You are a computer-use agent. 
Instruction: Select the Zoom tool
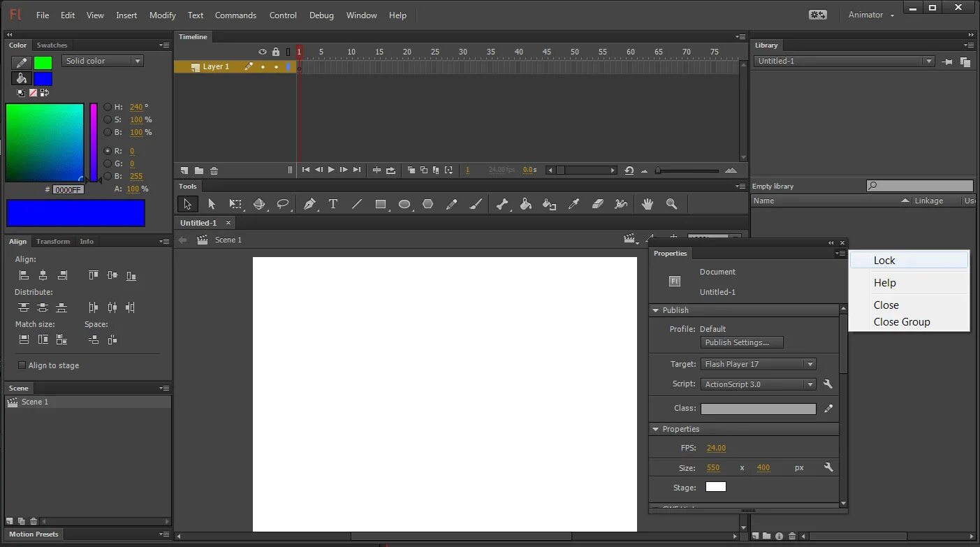click(x=671, y=204)
